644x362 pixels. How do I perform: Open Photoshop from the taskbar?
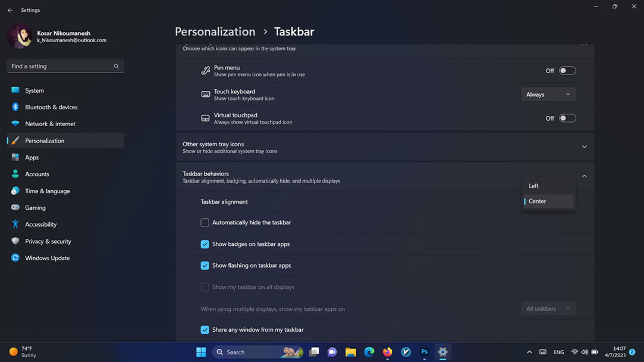424,352
